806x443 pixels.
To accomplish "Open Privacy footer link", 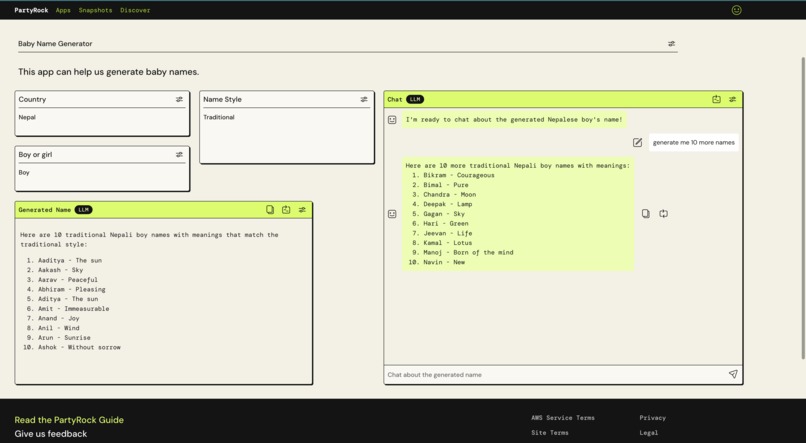I will tap(652, 418).
